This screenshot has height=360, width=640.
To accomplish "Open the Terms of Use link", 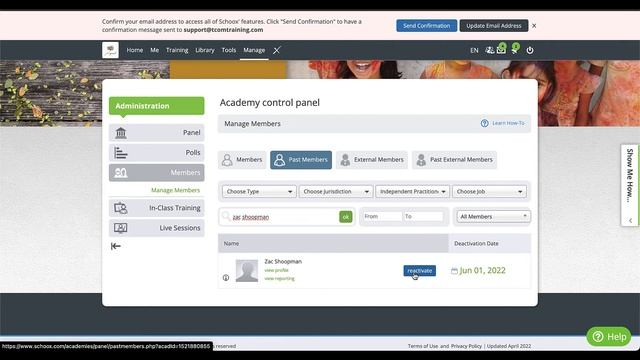I will point(423,346).
